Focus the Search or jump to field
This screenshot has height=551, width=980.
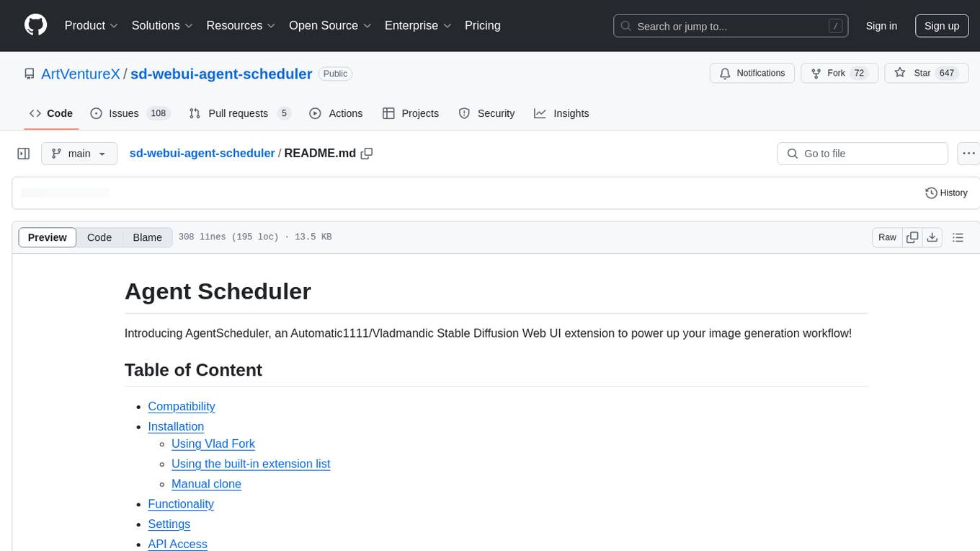point(732,26)
